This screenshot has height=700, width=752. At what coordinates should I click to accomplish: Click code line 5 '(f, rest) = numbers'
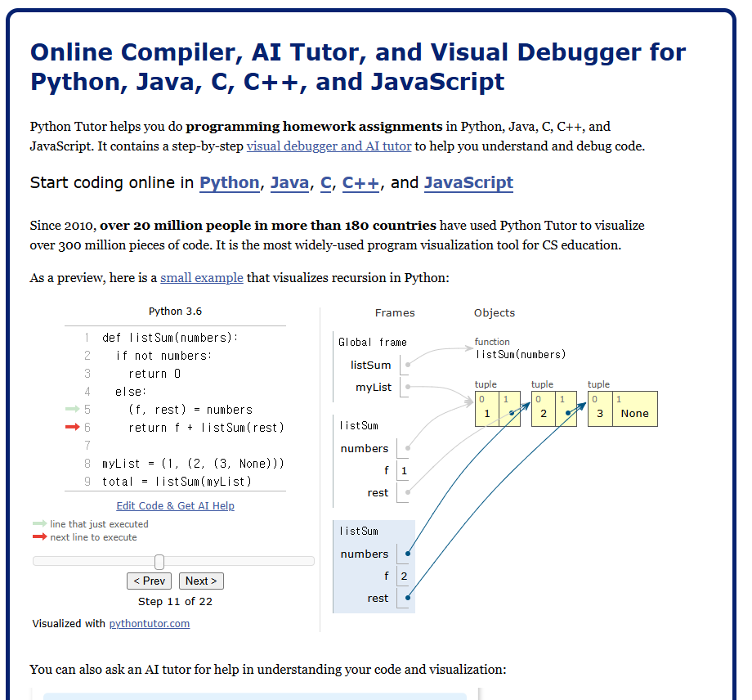coord(190,410)
